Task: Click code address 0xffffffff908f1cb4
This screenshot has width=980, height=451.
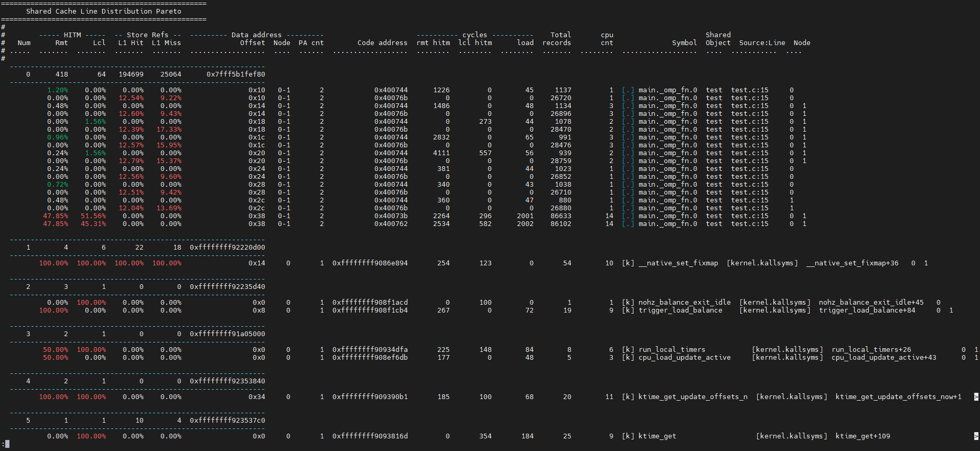Action: (x=370, y=310)
